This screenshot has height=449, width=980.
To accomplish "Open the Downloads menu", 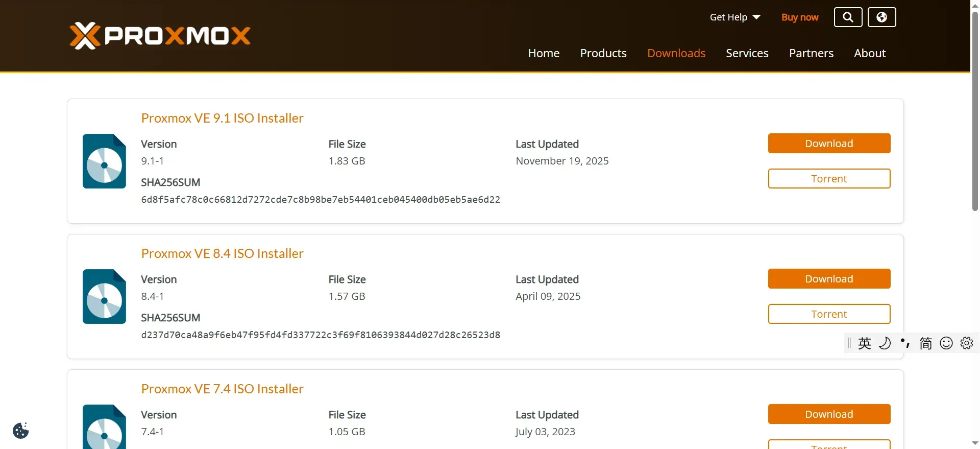I will 676,53.
